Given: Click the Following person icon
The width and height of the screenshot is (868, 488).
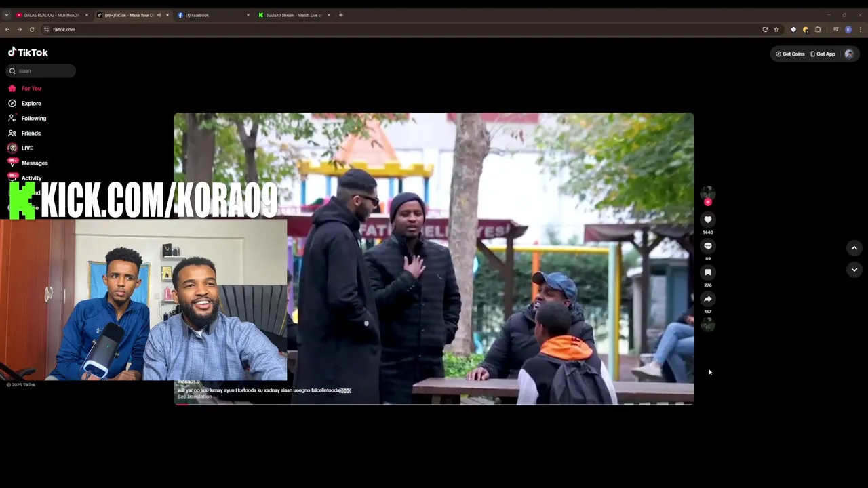Looking at the screenshot, I should (12, 119).
